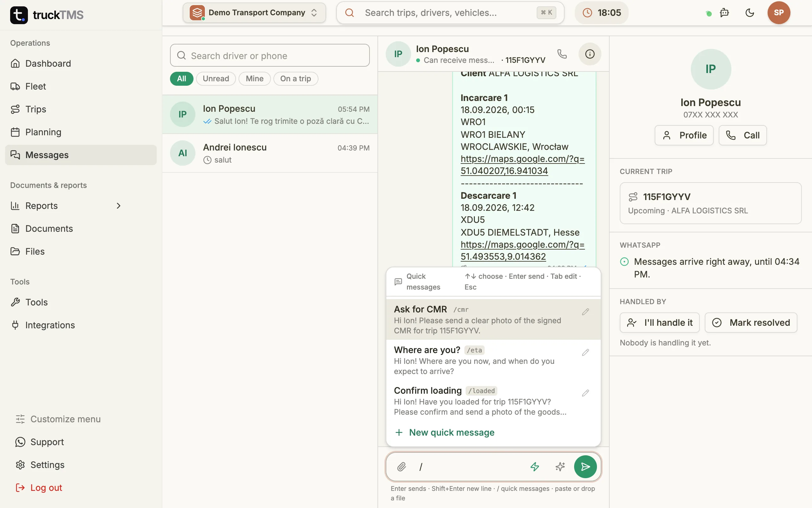812x508 pixels.
Task: Click the phone call icon in chat header
Action: coord(562,54)
